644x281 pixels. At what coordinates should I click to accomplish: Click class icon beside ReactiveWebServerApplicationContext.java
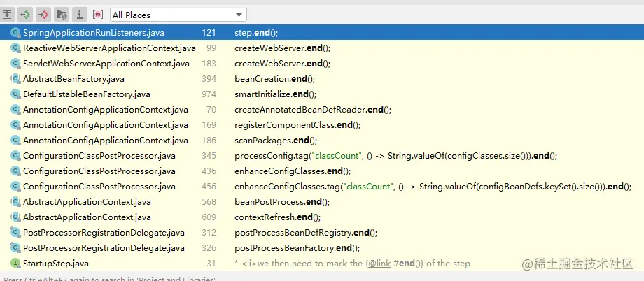(x=15, y=48)
